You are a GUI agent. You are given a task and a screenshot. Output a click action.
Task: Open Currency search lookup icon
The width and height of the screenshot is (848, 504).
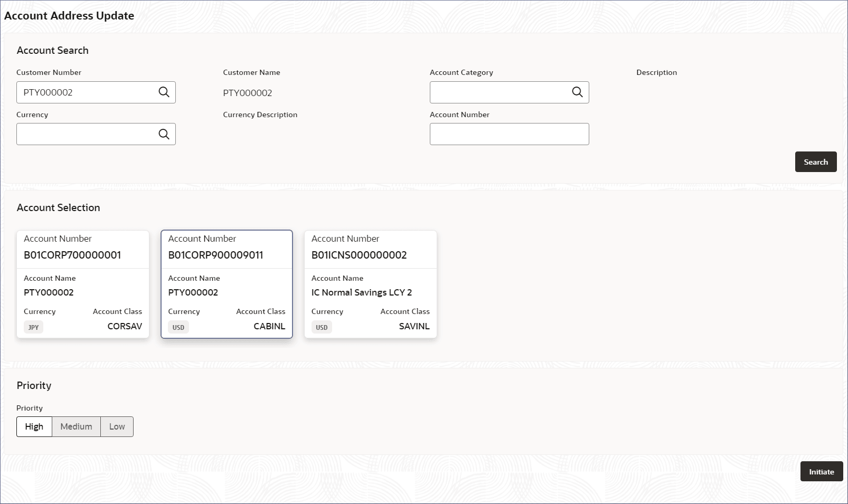point(164,134)
